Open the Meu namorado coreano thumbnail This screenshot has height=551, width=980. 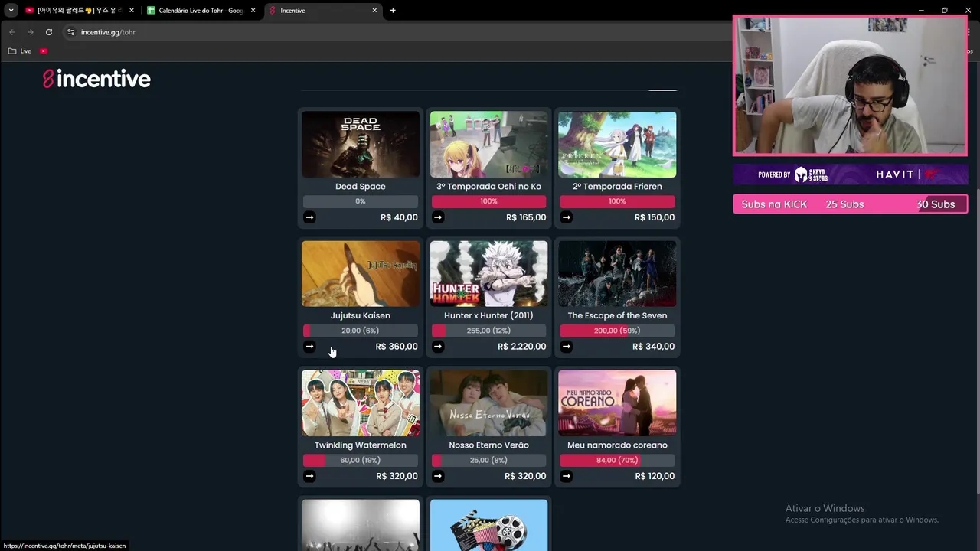617,403
